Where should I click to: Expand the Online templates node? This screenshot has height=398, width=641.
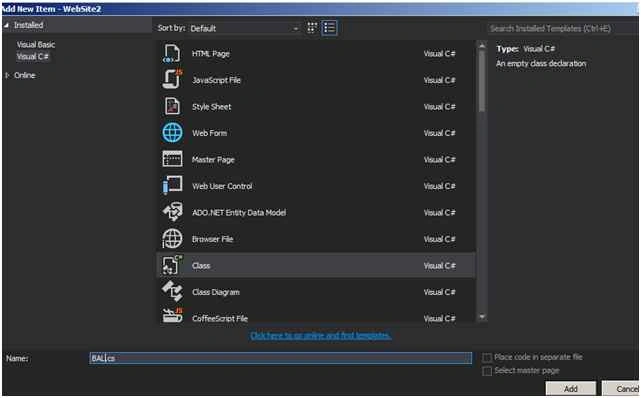point(7,75)
